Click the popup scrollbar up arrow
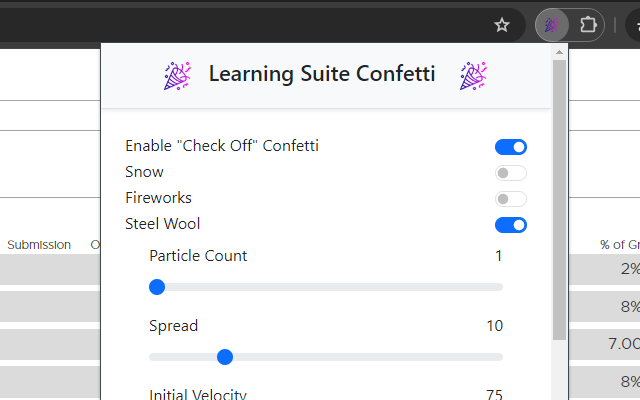 [559, 51]
